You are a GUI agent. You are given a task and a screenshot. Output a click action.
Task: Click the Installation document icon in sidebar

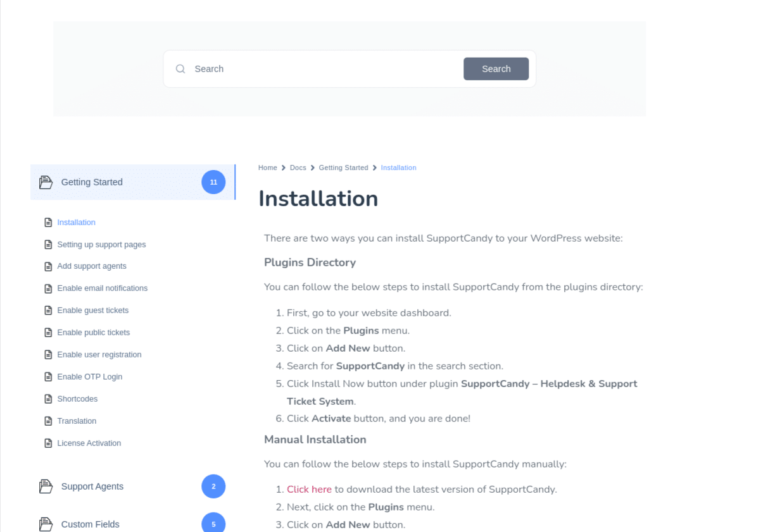(48, 223)
